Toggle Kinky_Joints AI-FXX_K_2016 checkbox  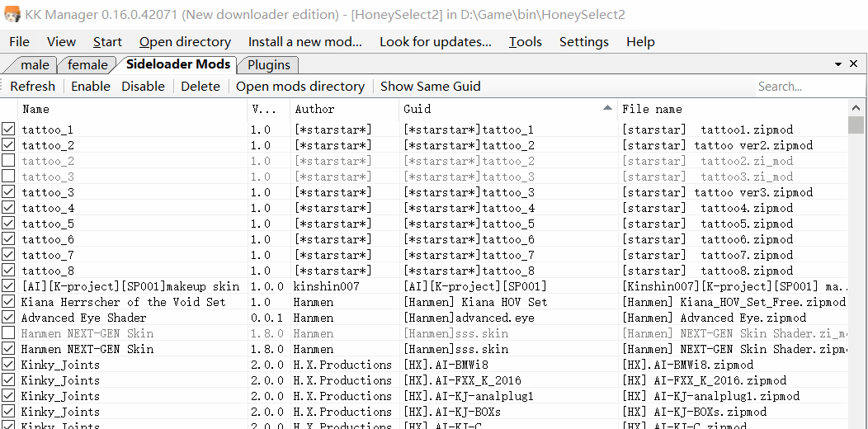[8, 380]
